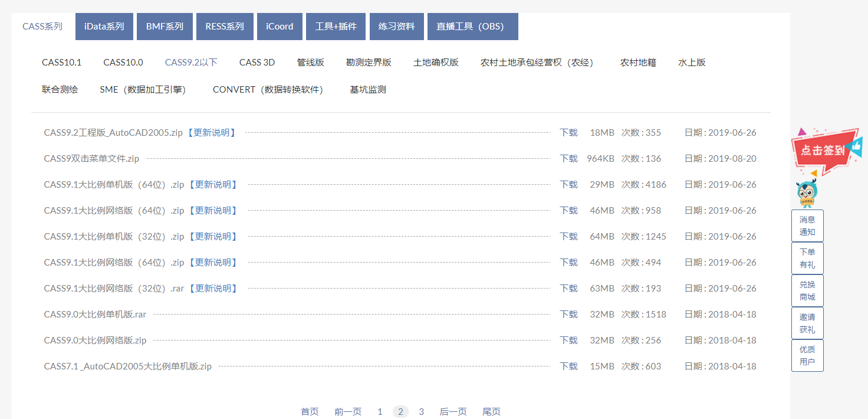This screenshot has height=419, width=868.
Task: Select the 管线版 sub-category
Action: (311, 63)
